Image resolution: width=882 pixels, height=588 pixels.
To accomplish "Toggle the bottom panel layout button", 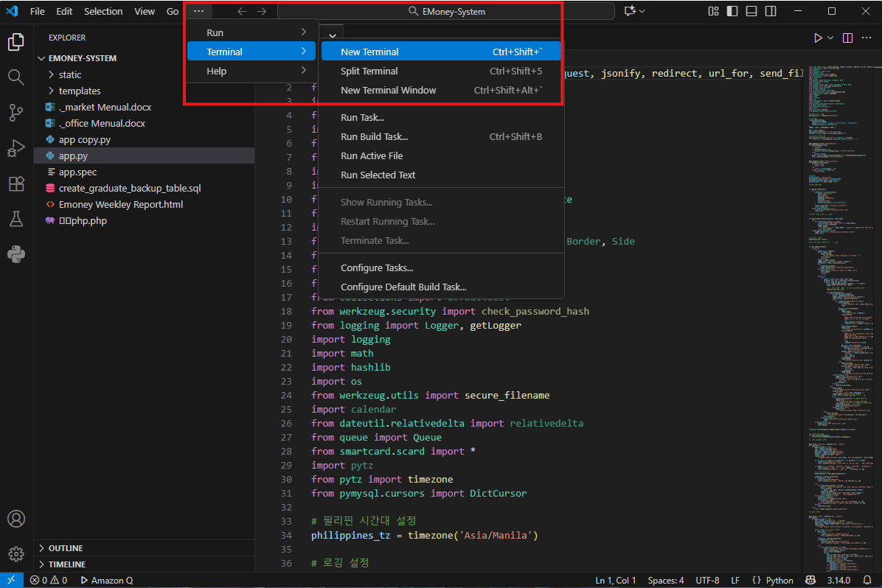I will [x=751, y=11].
